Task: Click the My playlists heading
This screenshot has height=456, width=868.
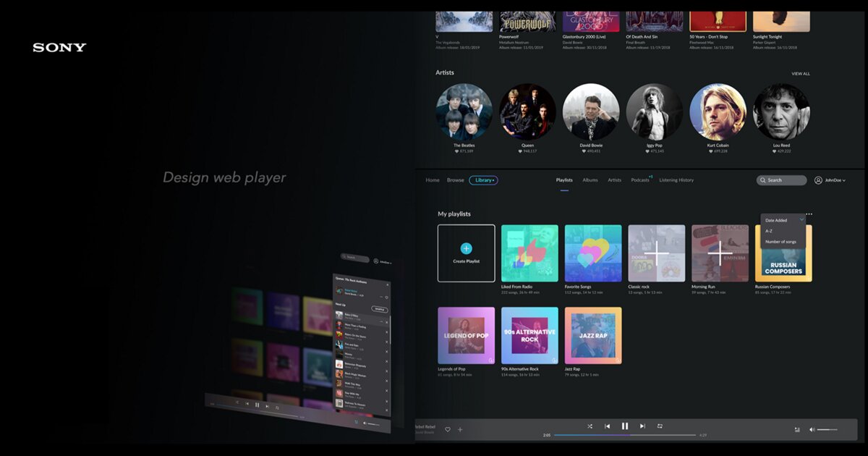Action: (x=454, y=214)
